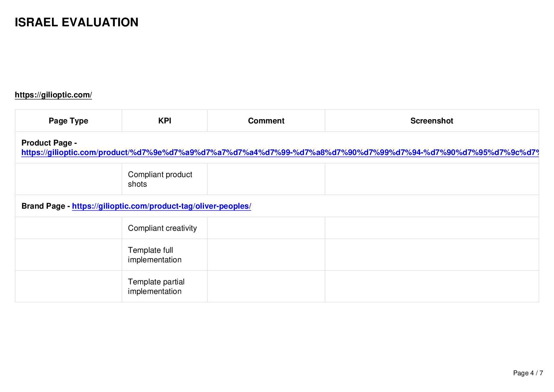
Task: Click the Comment column header
Action: pyautogui.click(x=266, y=121)
